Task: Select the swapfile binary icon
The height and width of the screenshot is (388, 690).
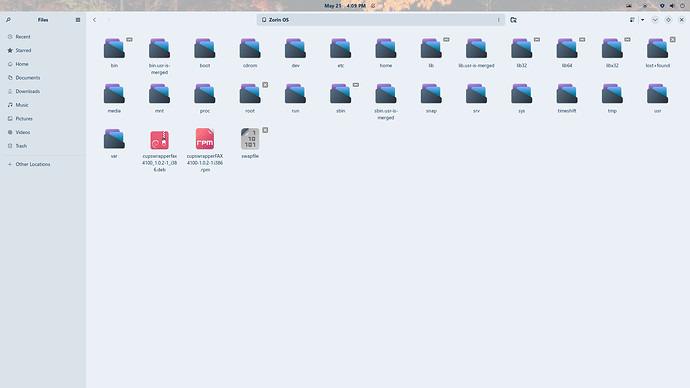Action: coord(250,139)
